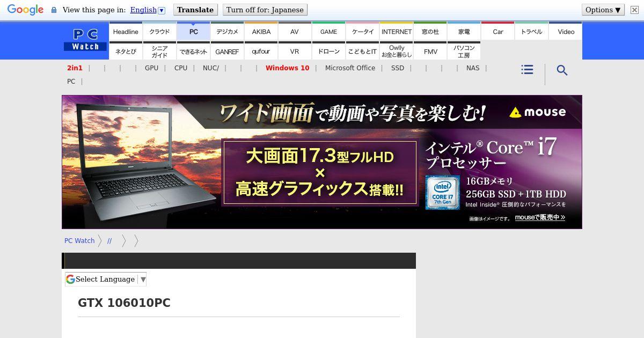Go to the こどもとIT tab
Viewport: 644px width, 338px height.
pyautogui.click(x=362, y=51)
